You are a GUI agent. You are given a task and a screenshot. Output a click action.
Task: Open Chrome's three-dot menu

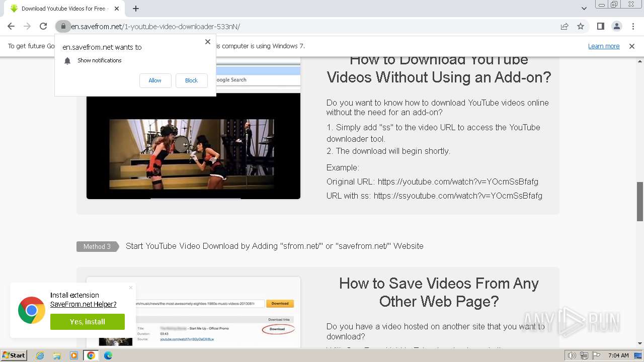pyautogui.click(x=633, y=26)
